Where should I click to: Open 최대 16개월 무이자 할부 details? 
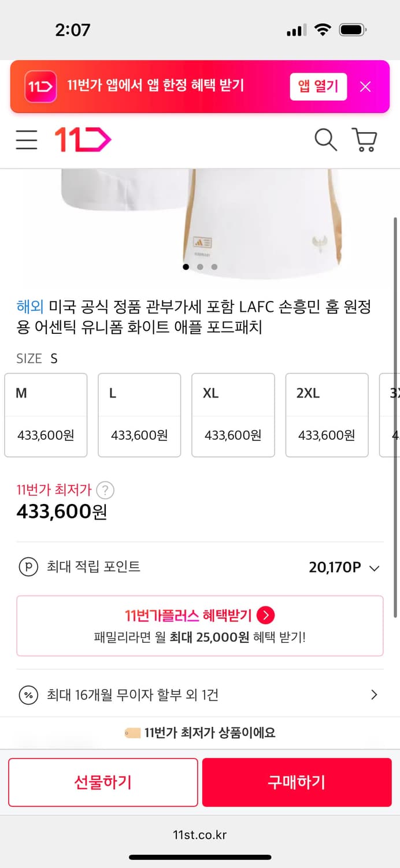tap(200, 694)
